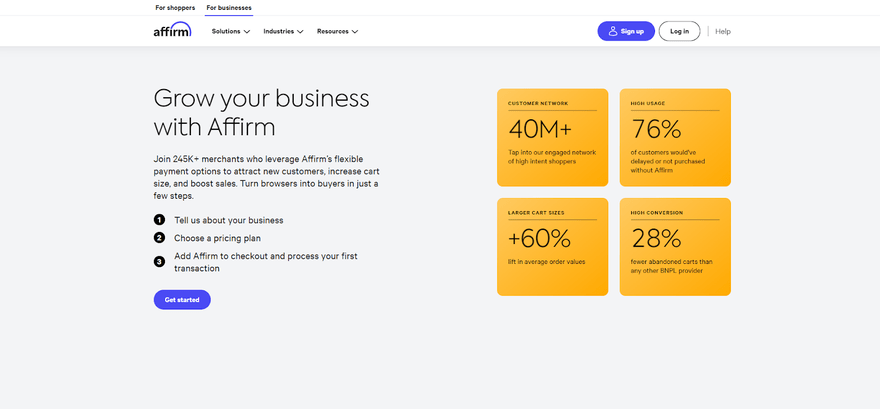The width and height of the screenshot is (880, 409).
Task: Click the Affirm logo
Action: (172, 30)
